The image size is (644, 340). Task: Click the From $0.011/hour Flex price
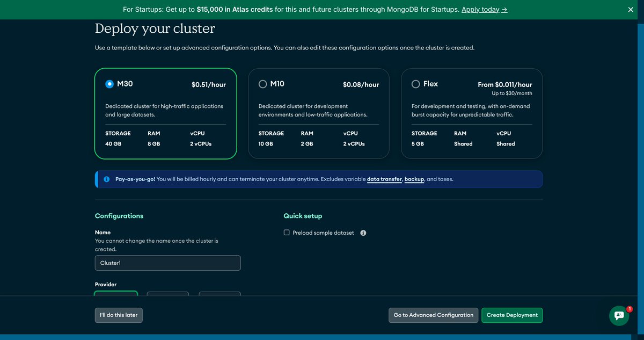click(505, 84)
